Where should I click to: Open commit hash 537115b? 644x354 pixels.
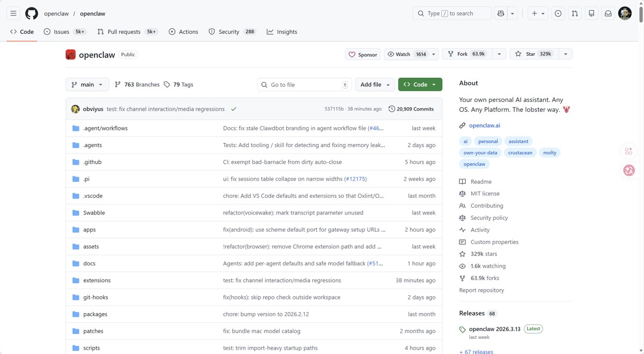pyautogui.click(x=334, y=109)
